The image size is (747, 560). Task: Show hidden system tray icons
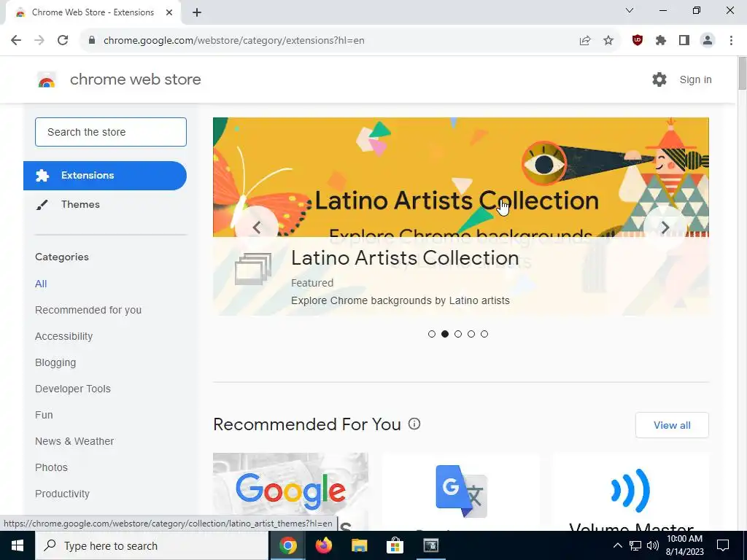(617, 545)
